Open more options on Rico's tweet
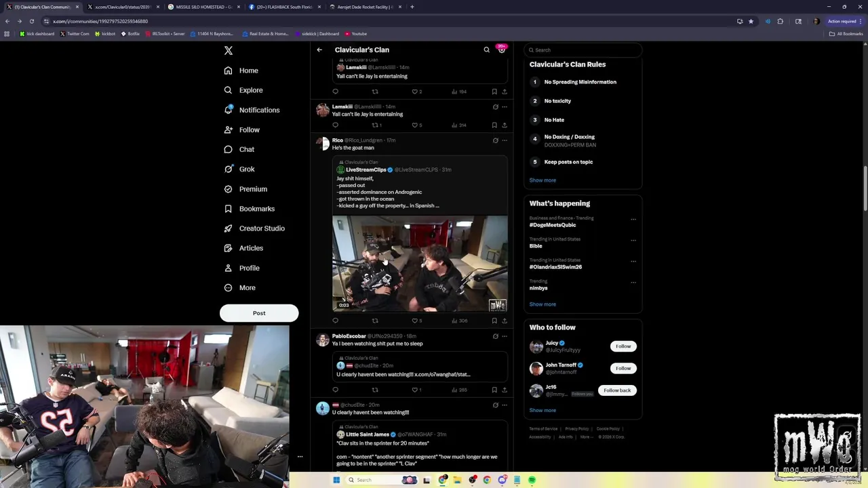 coord(504,140)
